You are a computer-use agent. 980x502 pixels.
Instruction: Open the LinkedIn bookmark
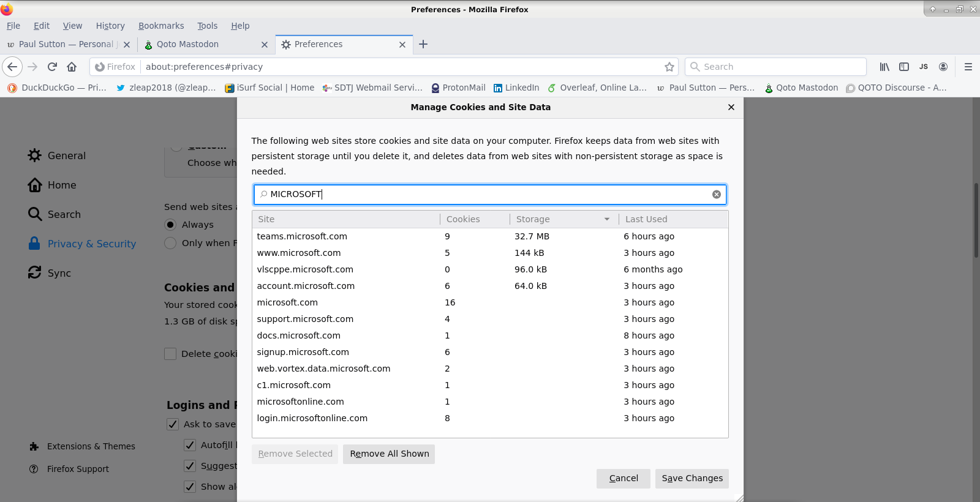coord(516,88)
